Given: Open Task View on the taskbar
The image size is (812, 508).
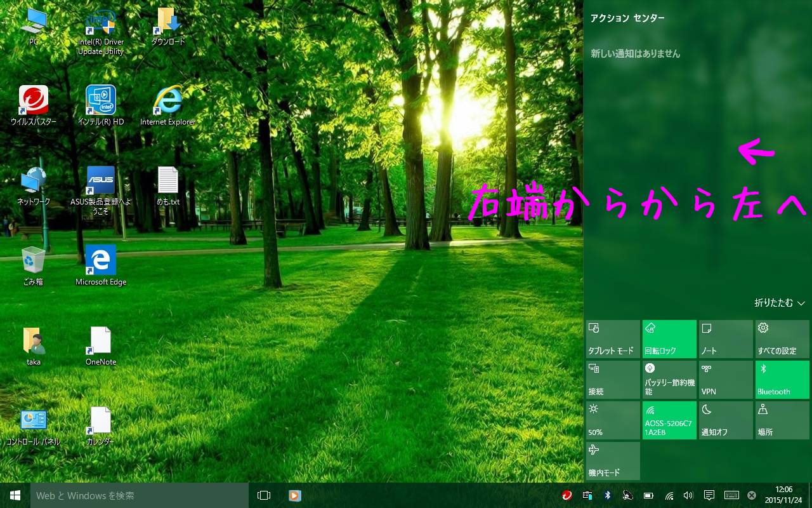Looking at the screenshot, I should coord(264,495).
